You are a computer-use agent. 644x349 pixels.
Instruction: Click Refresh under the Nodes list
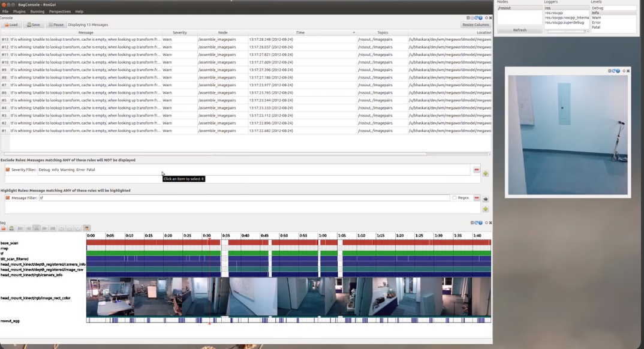click(519, 30)
